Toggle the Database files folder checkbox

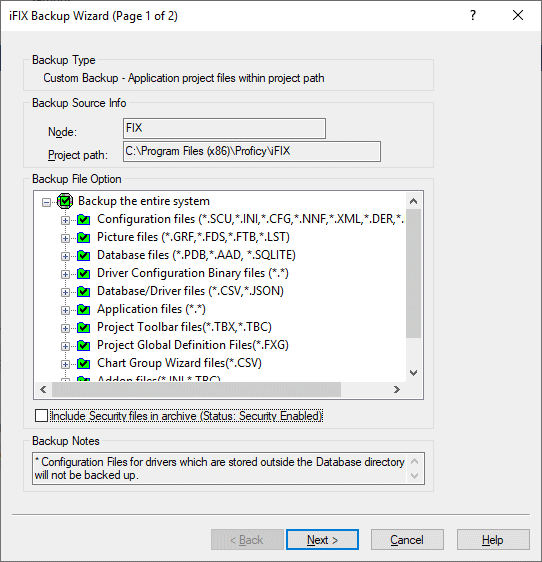(84, 255)
